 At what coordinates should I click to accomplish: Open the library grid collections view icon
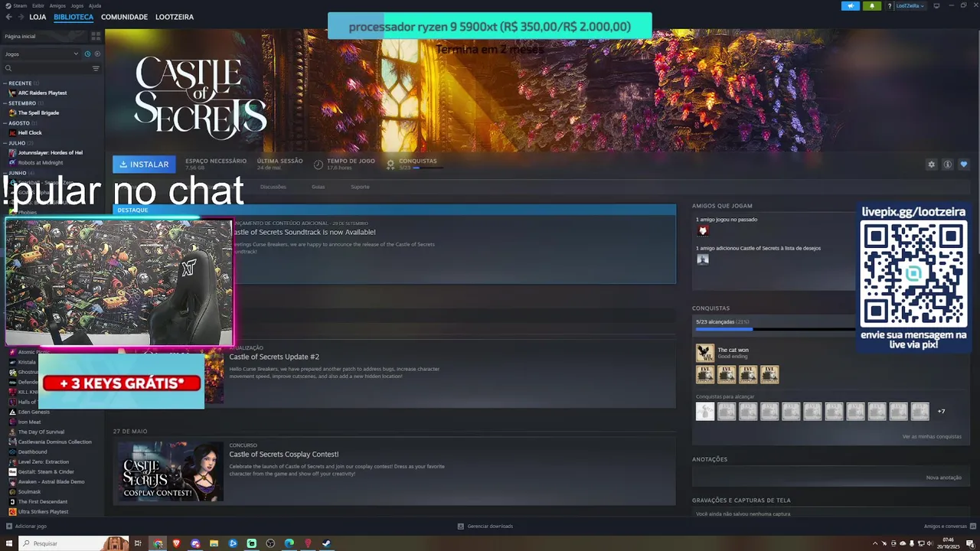coord(96,36)
